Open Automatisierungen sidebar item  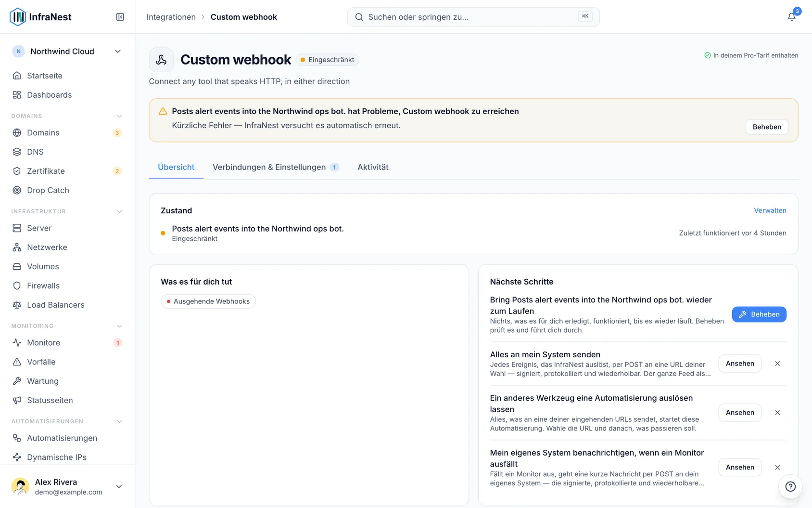pyautogui.click(x=67, y=438)
